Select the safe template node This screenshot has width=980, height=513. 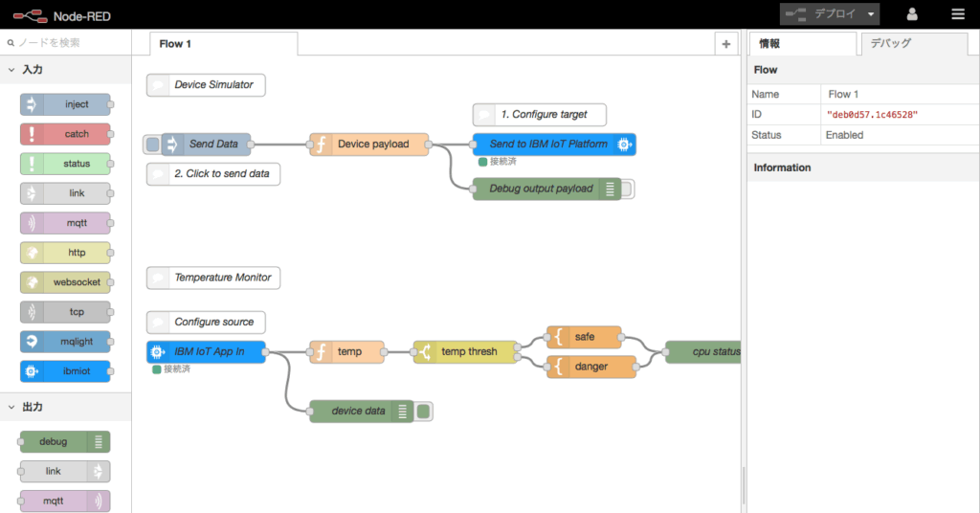[584, 337]
